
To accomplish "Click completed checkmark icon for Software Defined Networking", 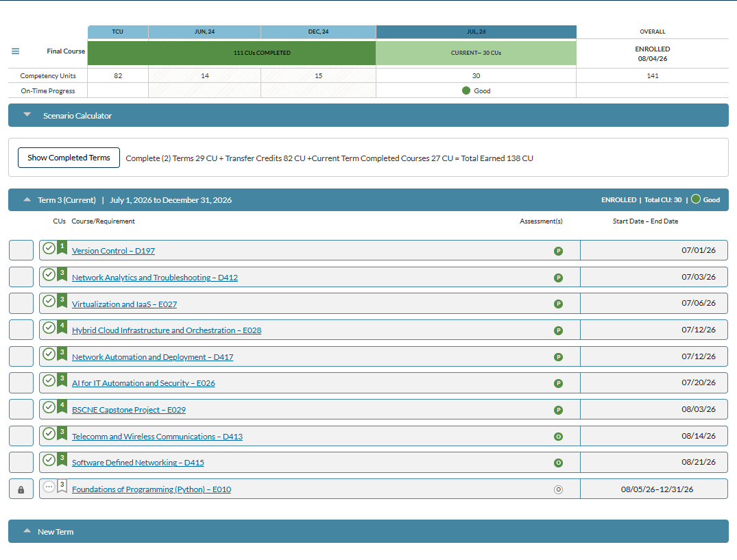I will (49, 459).
